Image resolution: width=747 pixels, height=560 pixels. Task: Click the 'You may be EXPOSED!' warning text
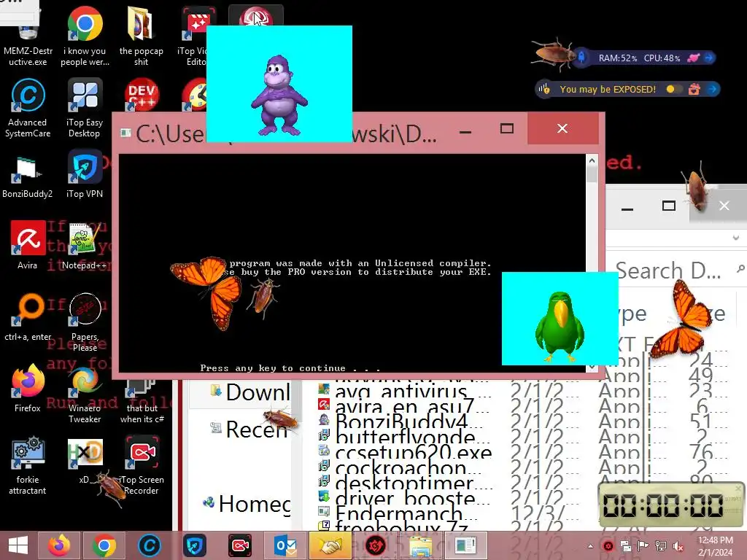pyautogui.click(x=608, y=89)
